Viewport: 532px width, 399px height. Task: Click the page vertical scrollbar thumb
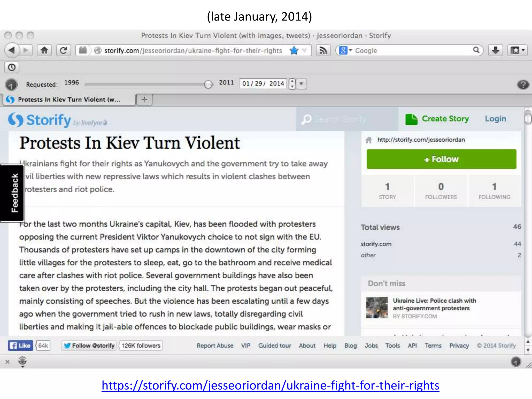click(x=528, y=117)
